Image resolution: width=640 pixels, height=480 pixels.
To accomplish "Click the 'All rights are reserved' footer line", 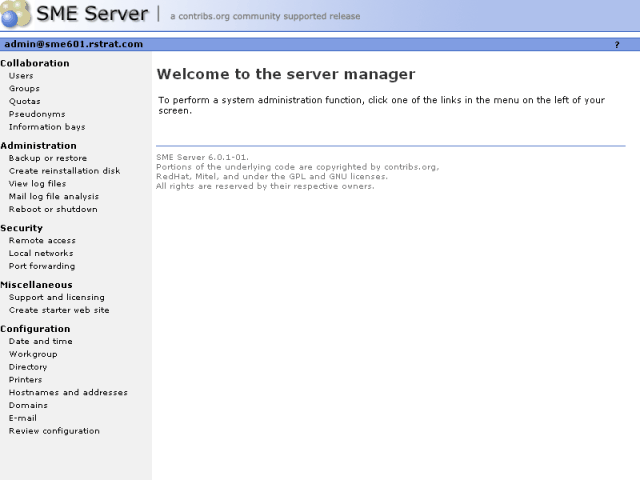I will 265,186.
